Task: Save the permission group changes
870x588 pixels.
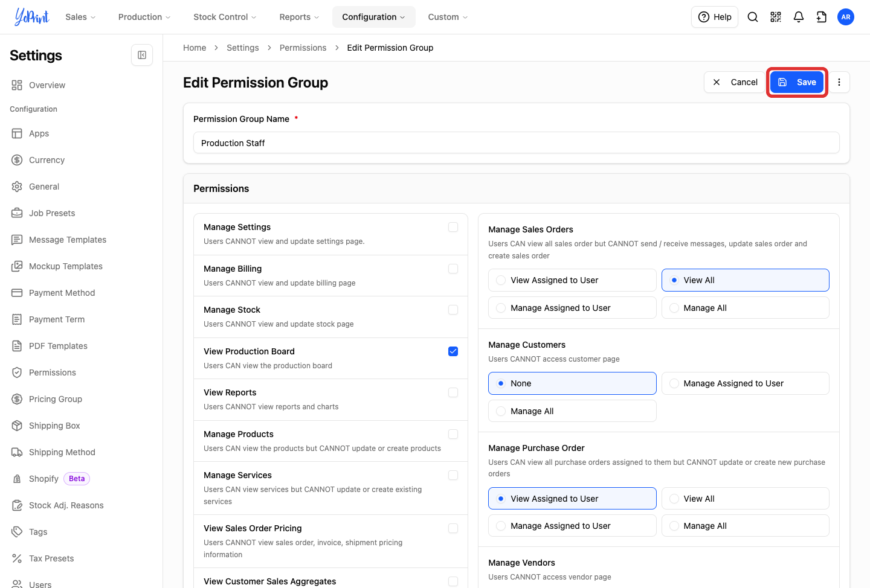Action: 797,82
